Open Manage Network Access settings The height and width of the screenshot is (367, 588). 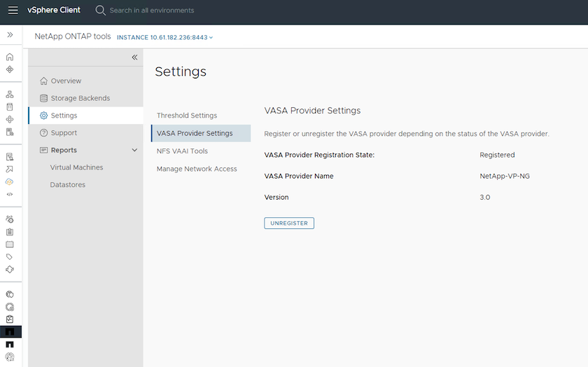click(197, 169)
